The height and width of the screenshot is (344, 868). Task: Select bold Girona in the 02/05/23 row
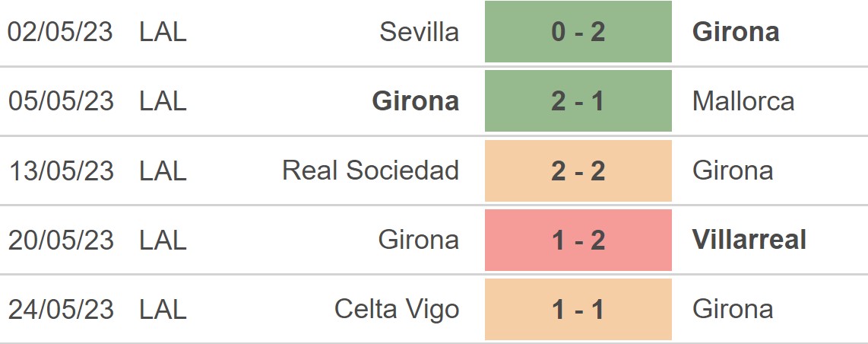(736, 31)
